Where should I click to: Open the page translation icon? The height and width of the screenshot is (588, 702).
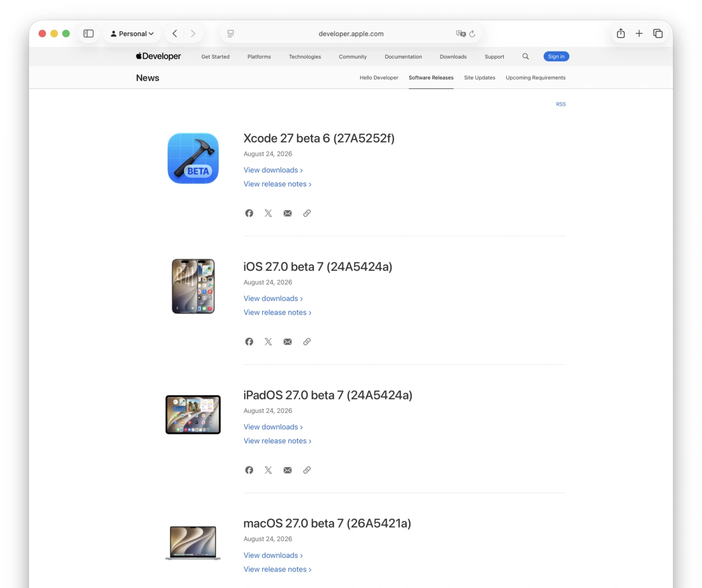point(461,33)
